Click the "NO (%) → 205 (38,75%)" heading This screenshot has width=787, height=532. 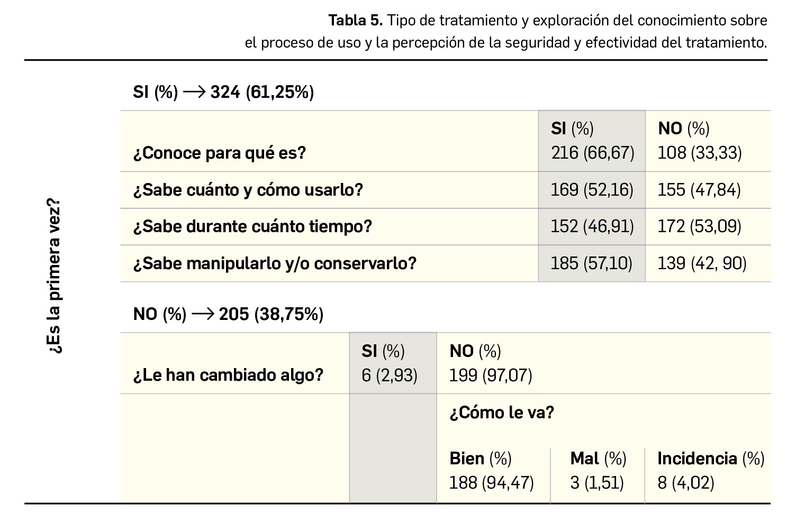228,315
